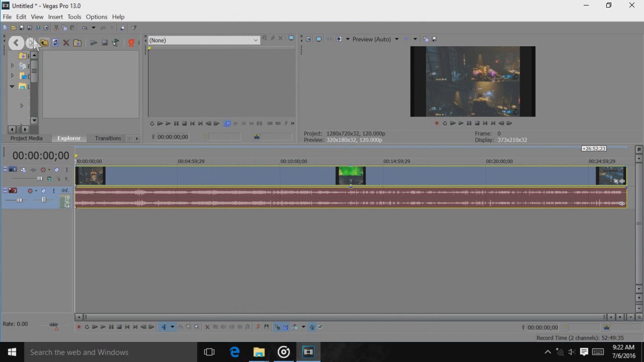Click the red X delete icon in Explorer

[x=66, y=43]
